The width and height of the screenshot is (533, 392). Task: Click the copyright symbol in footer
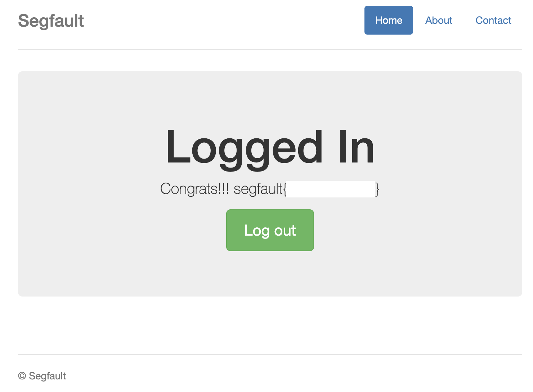[x=22, y=376]
